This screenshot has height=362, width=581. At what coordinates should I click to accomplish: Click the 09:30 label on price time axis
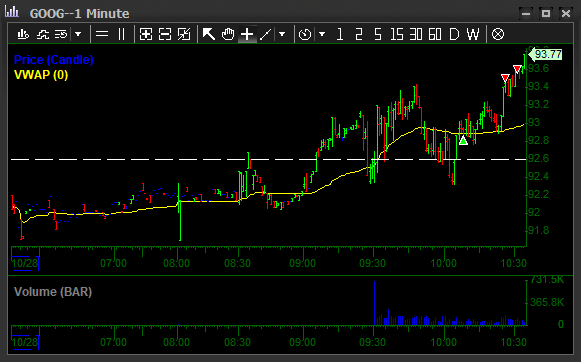click(372, 263)
